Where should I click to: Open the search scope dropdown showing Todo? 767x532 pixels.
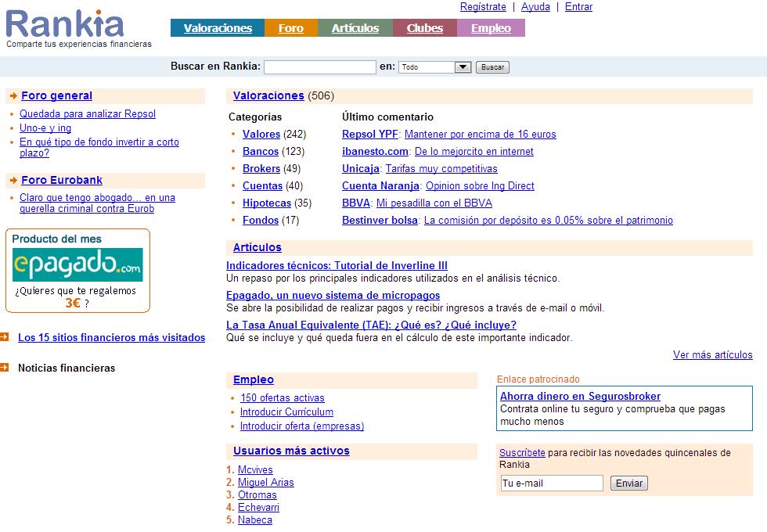[435, 67]
